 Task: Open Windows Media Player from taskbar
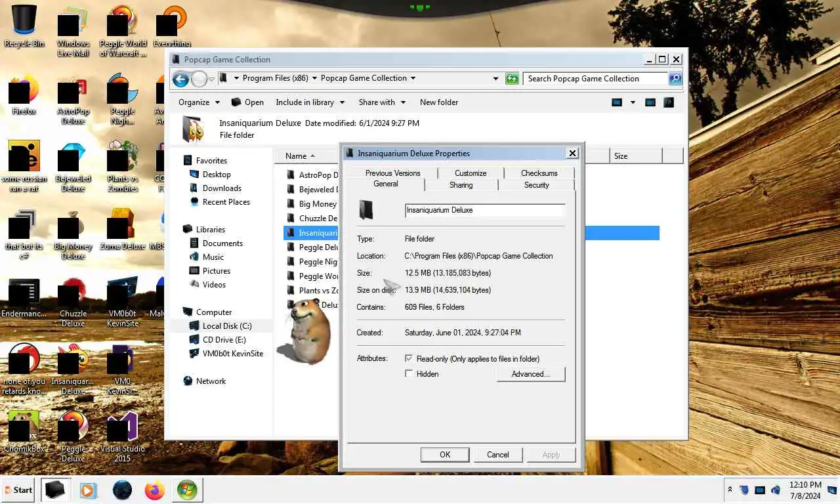(x=88, y=490)
